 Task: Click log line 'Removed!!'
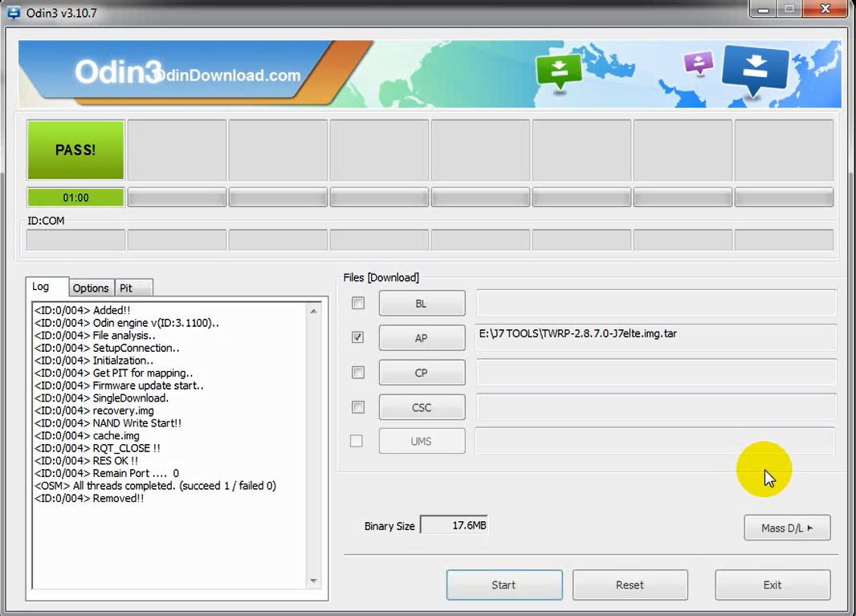point(89,499)
